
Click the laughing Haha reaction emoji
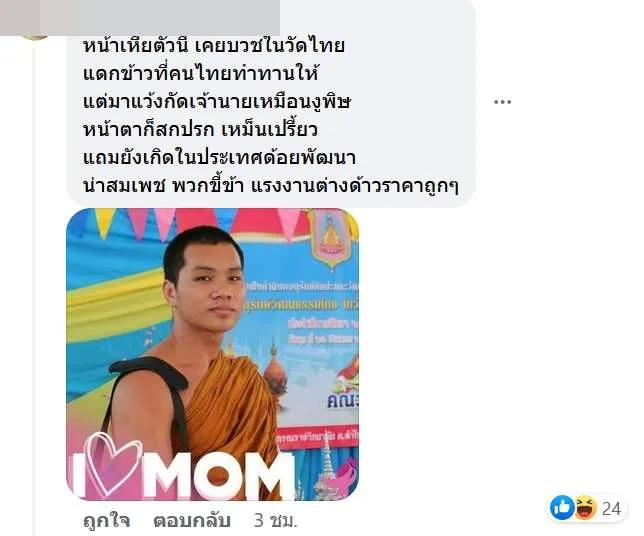click(x=585, y=508)
